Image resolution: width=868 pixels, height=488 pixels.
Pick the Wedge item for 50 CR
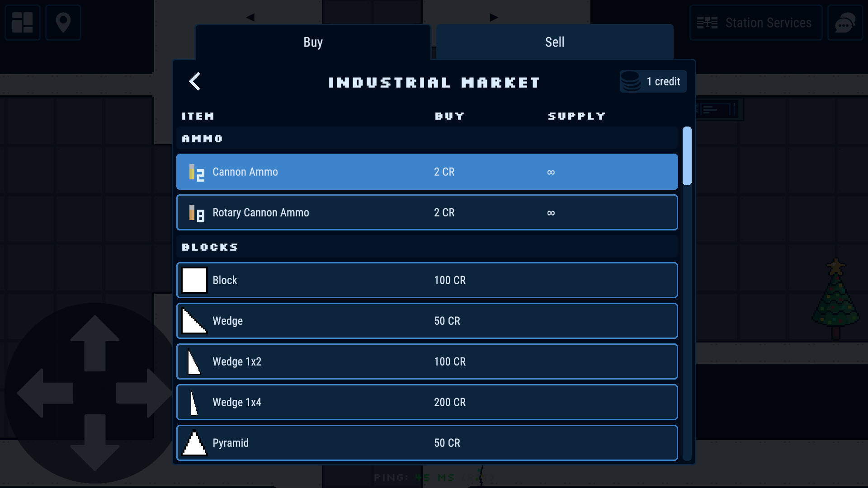point(427,321)
